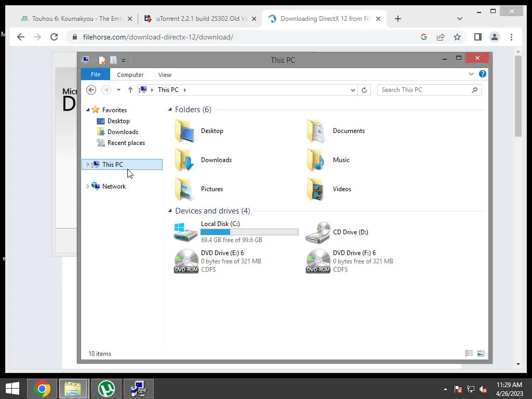Click the muted volume tray icon
This screenshot has height=399, width=532.
(484, 389)
